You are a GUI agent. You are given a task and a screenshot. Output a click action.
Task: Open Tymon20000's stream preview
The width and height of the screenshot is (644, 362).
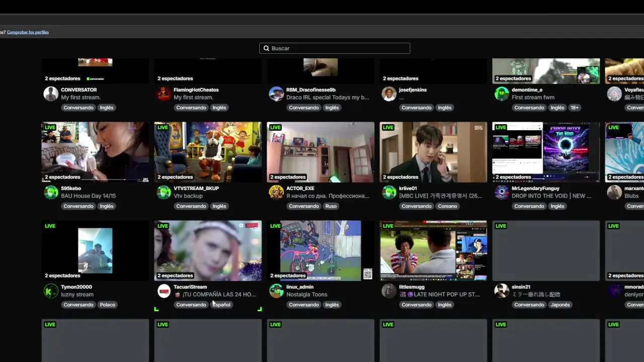click(x=95, y=250)
